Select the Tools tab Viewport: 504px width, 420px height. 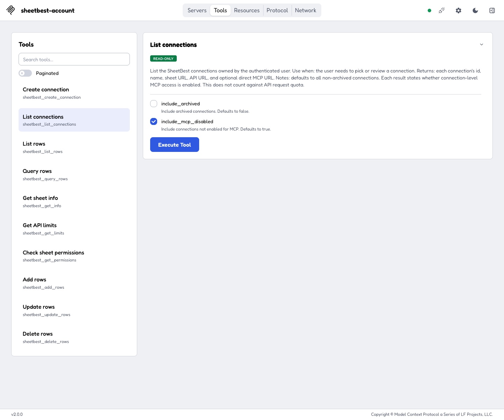tap(220, 10)
